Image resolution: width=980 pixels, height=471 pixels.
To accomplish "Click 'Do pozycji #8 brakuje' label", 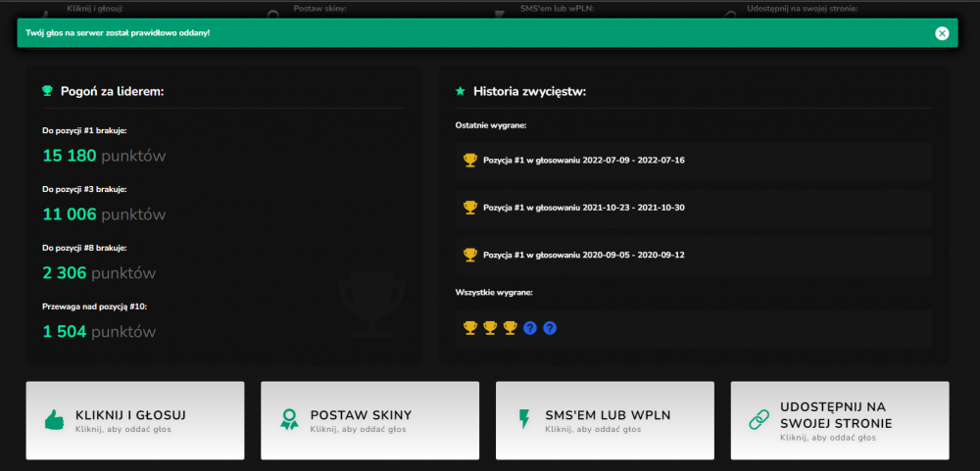I will (x=85, y=248).
